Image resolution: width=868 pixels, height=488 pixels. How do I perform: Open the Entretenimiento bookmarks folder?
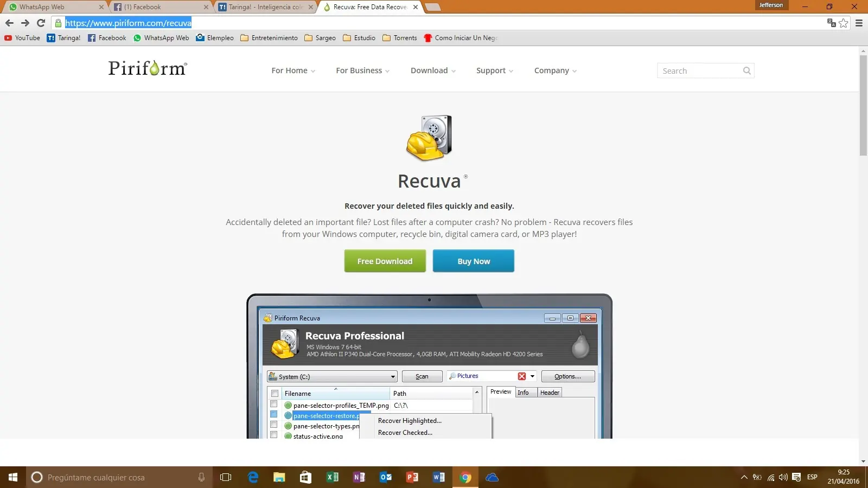[269, 38]
